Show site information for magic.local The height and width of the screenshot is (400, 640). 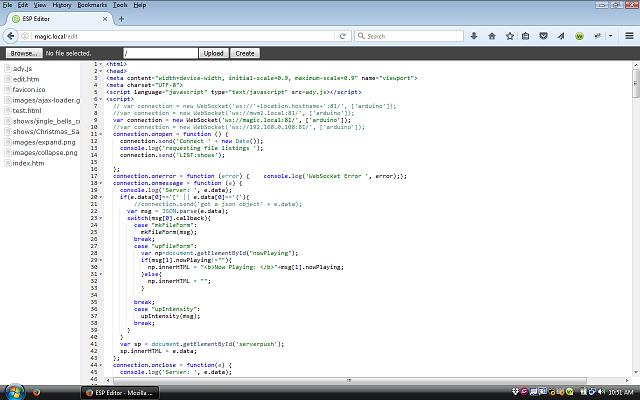25,36
